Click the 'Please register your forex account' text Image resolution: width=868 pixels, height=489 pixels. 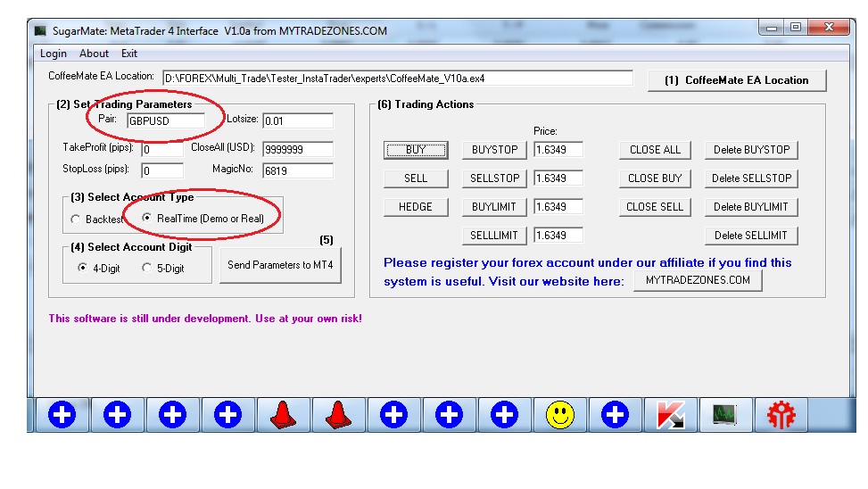(587, 262)
